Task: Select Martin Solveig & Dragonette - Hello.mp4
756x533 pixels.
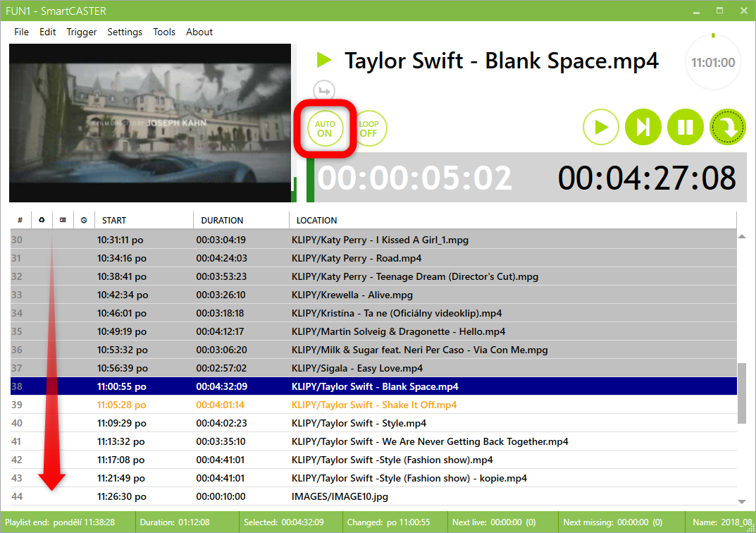Action: point(373,331)
